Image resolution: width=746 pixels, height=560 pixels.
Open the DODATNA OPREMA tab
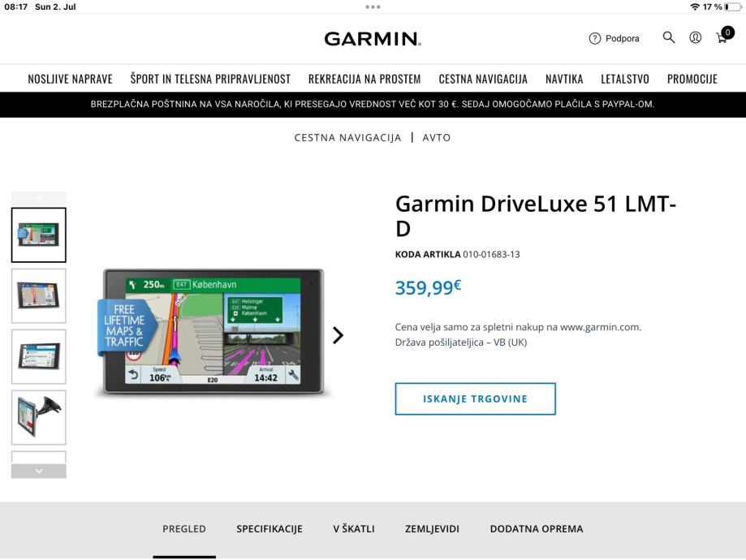point(537,529)
